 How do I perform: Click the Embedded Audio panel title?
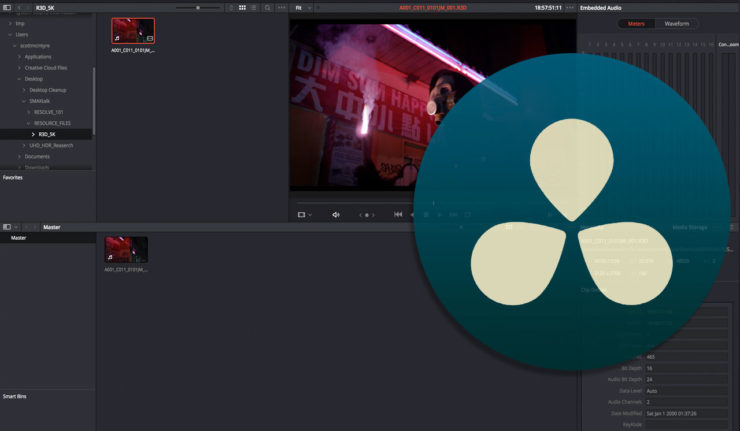coord(600,8)
